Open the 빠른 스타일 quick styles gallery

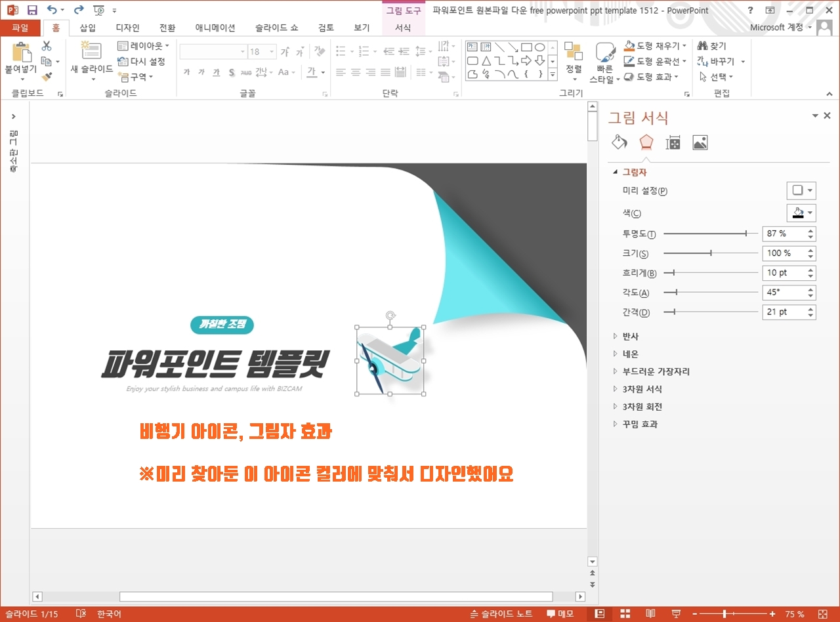(604, 63)
